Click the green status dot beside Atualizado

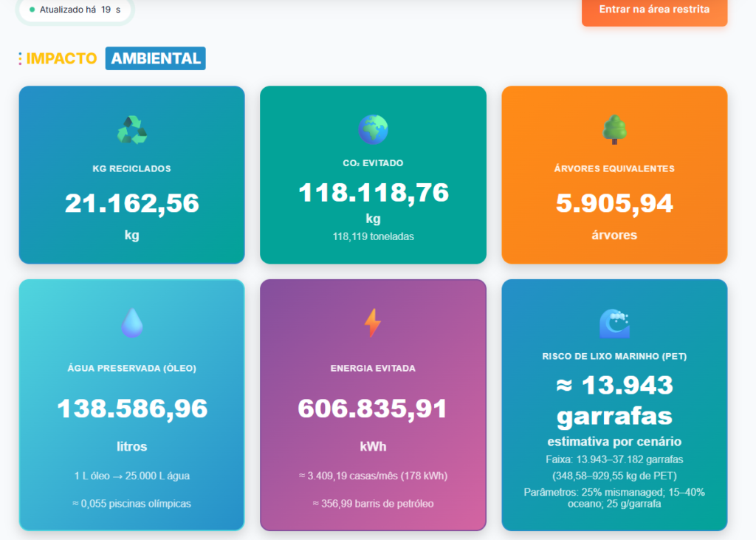point(32,10)
